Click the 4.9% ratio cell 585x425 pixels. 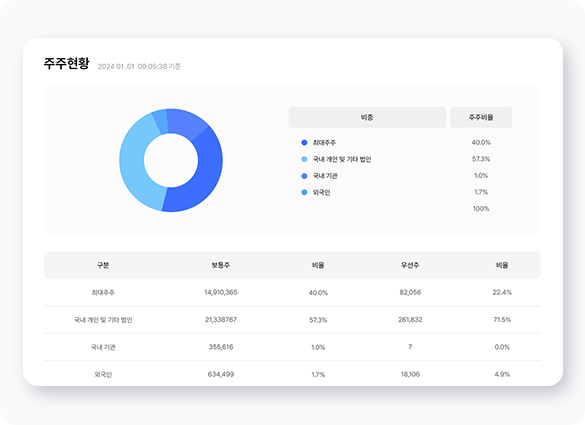(x=502, y=374)
